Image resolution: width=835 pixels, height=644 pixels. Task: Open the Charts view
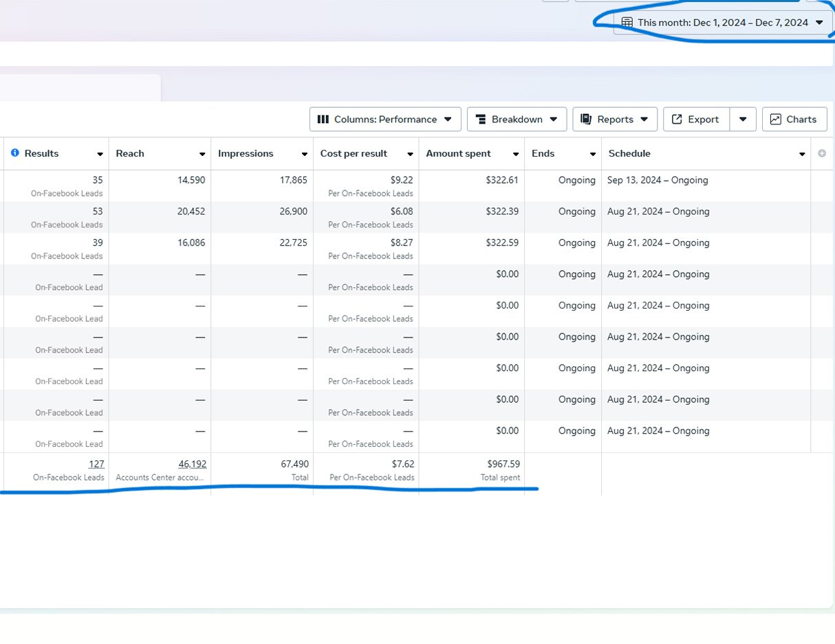pos(794,120)
